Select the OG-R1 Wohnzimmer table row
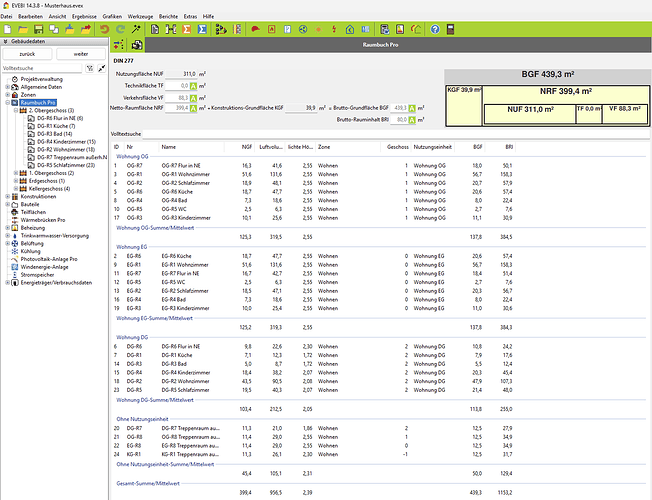The image size is (652, 500). click(x=314, y=174)
